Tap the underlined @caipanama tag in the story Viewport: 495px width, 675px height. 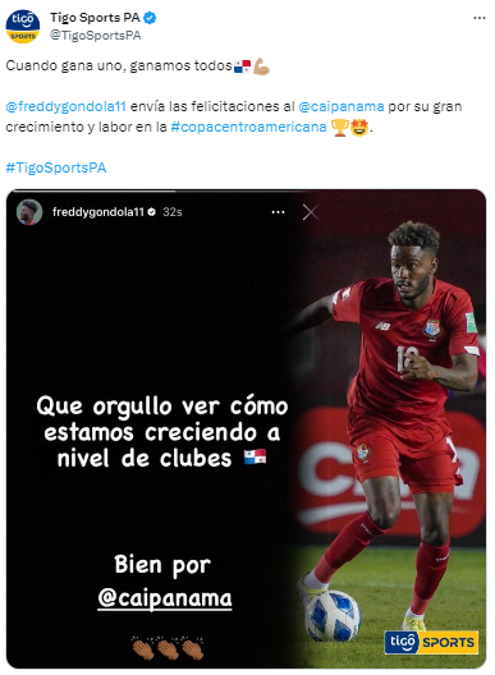[164, 598]
